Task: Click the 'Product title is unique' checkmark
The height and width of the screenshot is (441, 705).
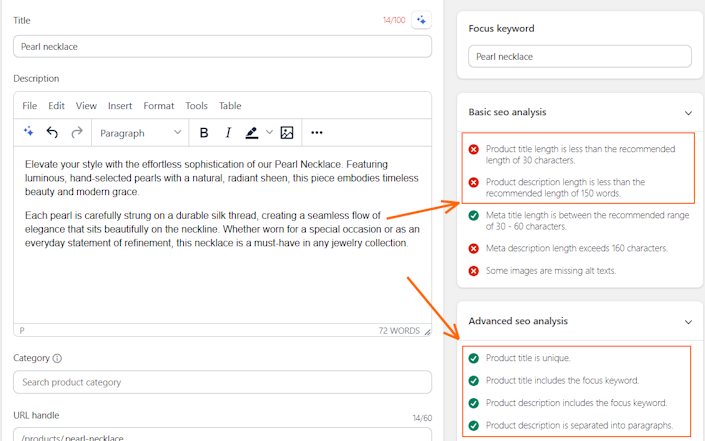Action: point(473,358)
